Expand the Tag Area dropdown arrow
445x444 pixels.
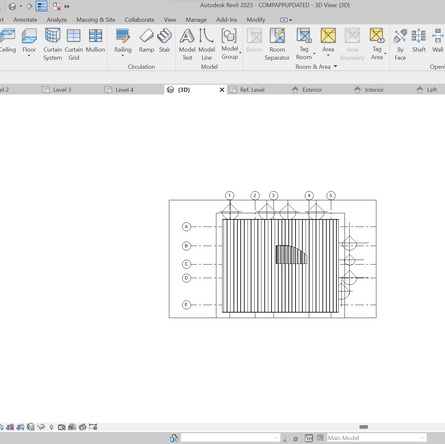(385, 54)
